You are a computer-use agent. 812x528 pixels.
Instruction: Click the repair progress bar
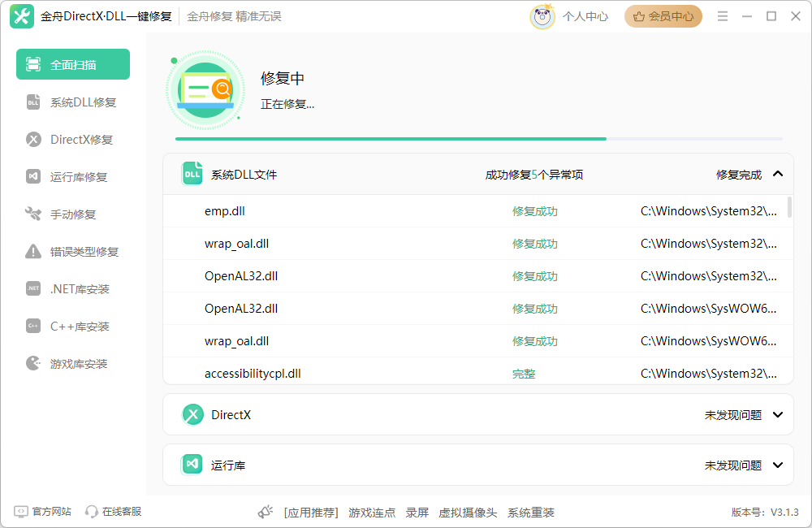click(478, 139)
